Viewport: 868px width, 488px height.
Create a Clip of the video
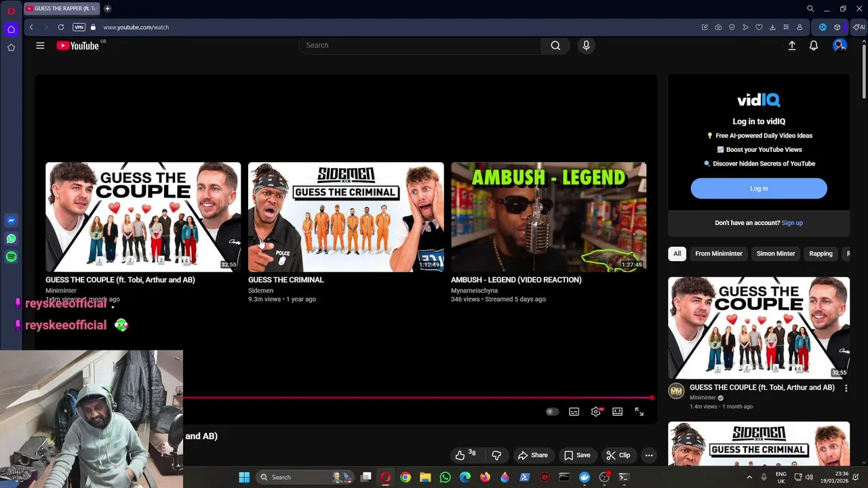pyautogui.click(x=618, y=455)
